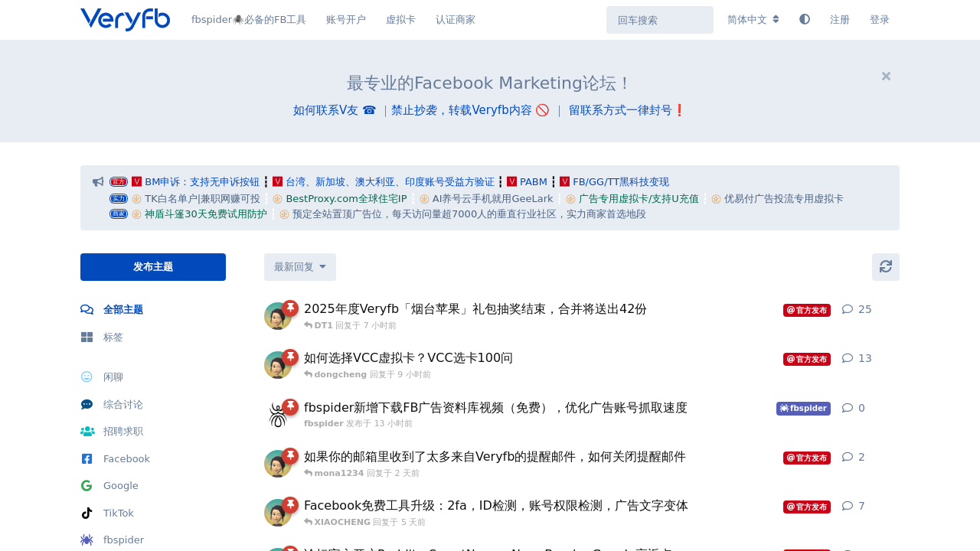Select 全部主题 in the sidebar
This screenshot has height=551, width=980.
(123, 310)
